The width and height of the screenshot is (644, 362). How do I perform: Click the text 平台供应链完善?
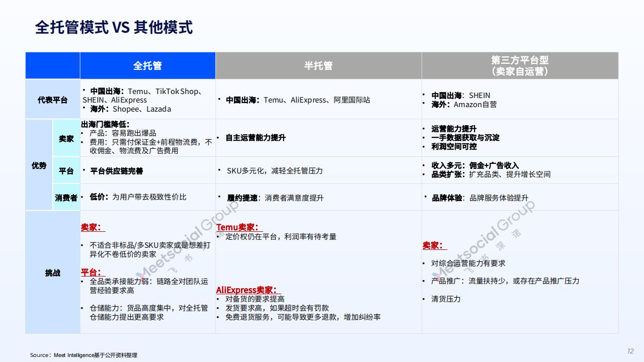[116, 171]
